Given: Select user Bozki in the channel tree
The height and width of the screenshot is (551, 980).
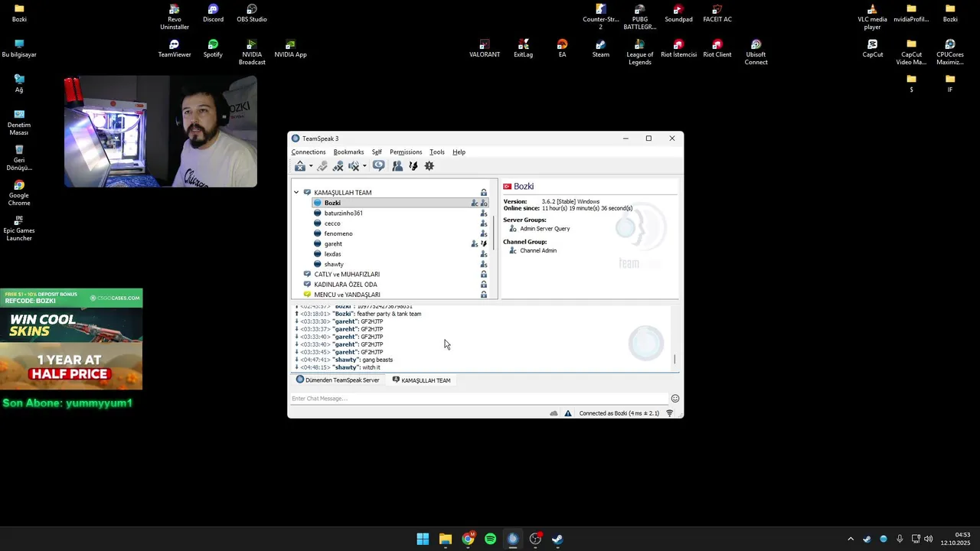Looking at the screenshot, I should [x=332, y=203].
